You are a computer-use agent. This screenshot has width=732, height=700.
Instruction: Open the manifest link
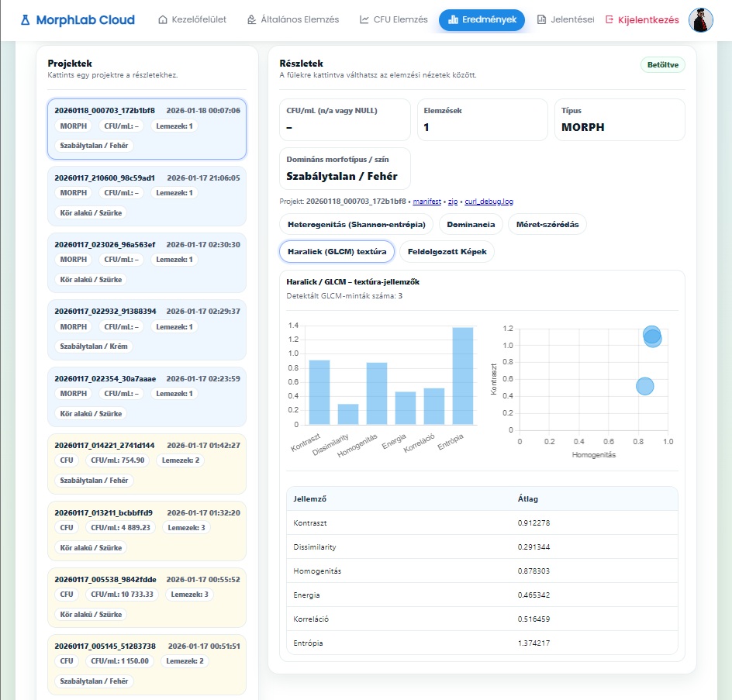click(426, 201)
